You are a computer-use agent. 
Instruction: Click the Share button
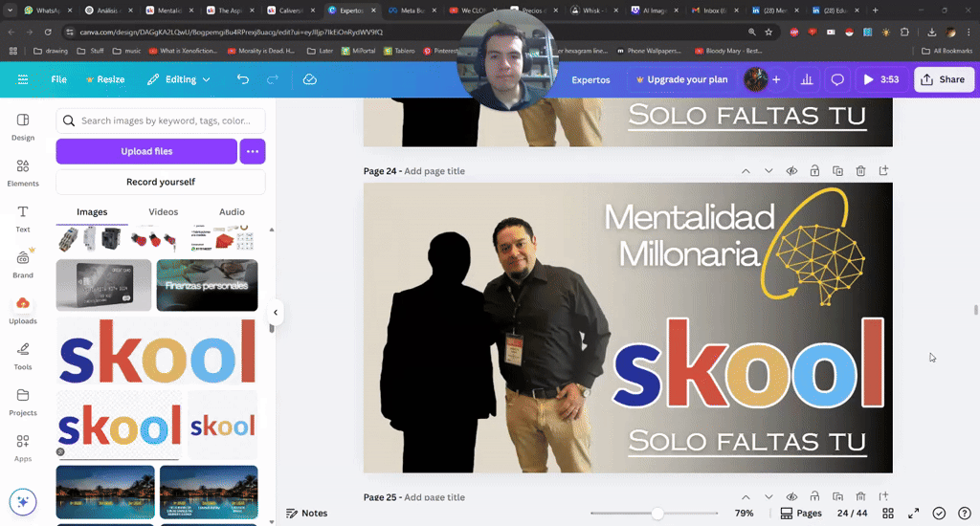944,79
